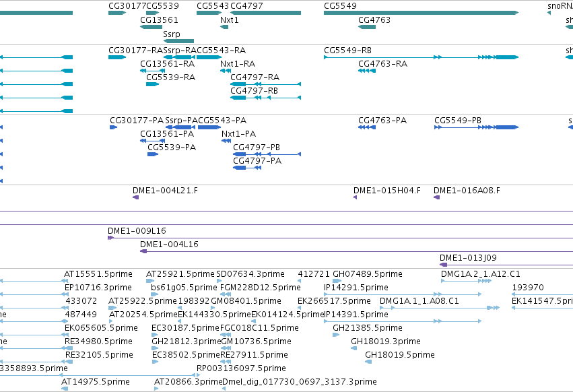Select the AT25922.5prime EST label
This screenshot has width=573, height=392.
point(143,301)
